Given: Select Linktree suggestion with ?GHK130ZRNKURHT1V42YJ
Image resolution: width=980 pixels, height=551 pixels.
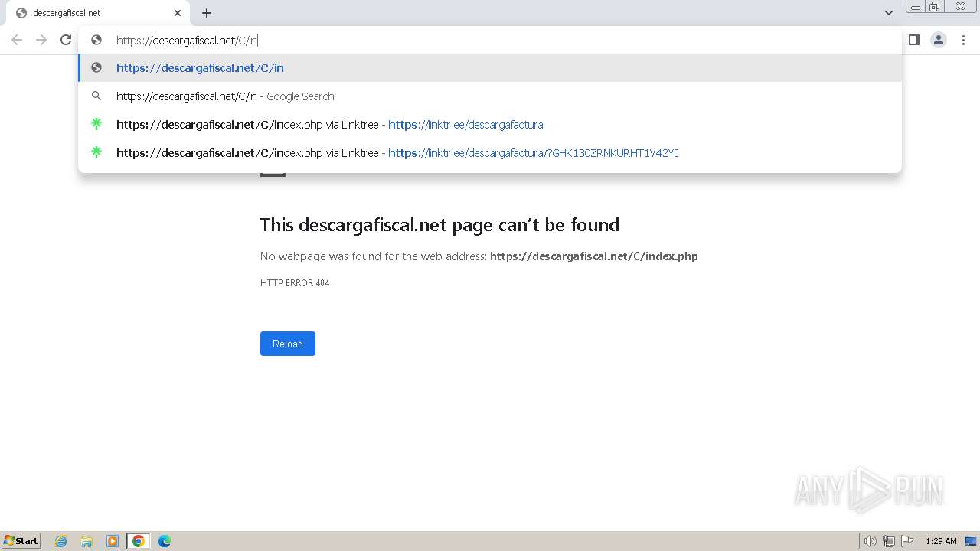Looking at the screenshot, I should pos(490,153).
